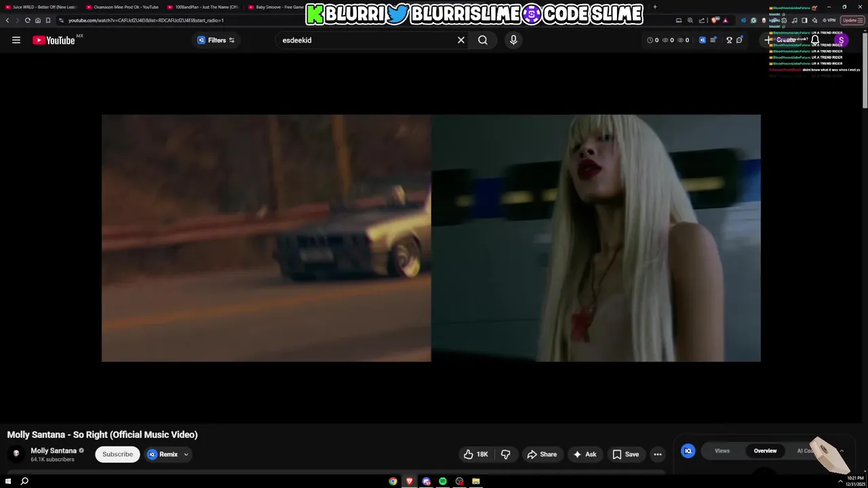
Task: Switch to Baby Smoove browser tab
Action: pyautogui.click(x=276, y=7)
